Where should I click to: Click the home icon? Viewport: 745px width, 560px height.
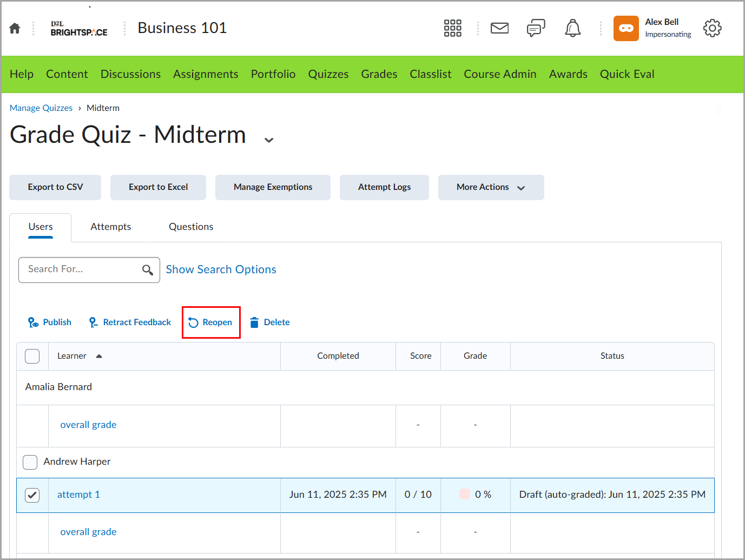pos(14,28)
